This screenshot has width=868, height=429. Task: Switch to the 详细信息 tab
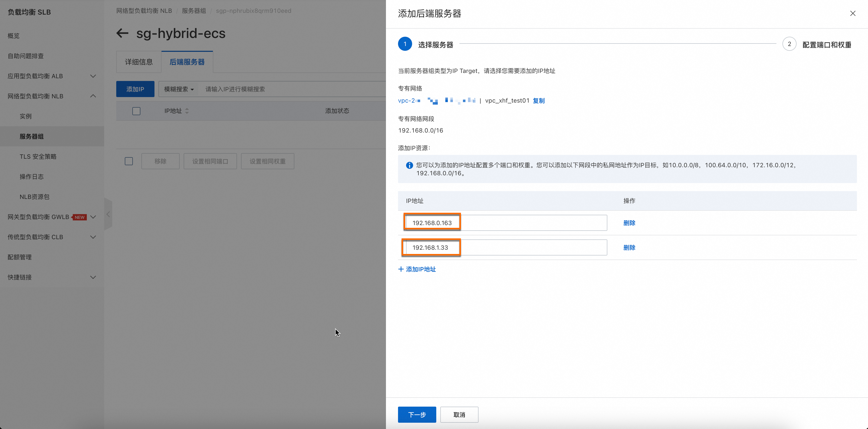pyautogui.click(x=139, y=62)
